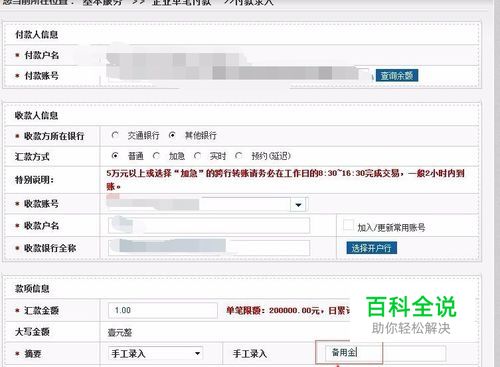Choose 实时 remittance method
Screen dimensions: 500x367
[197, 156]
